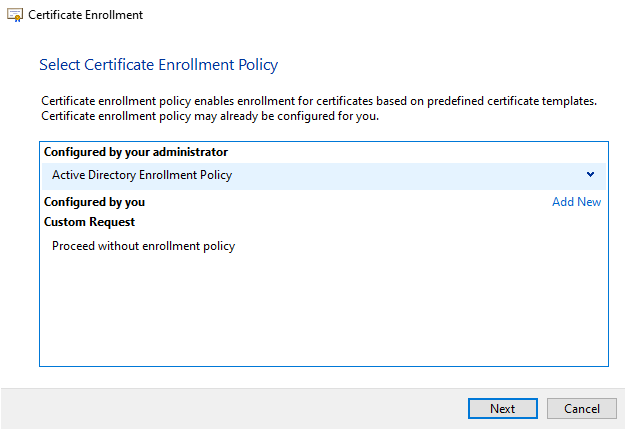
Task: Click blank space right of Proceed without enrollment policy
Action: pyautogui.click(x=421, y=246)
